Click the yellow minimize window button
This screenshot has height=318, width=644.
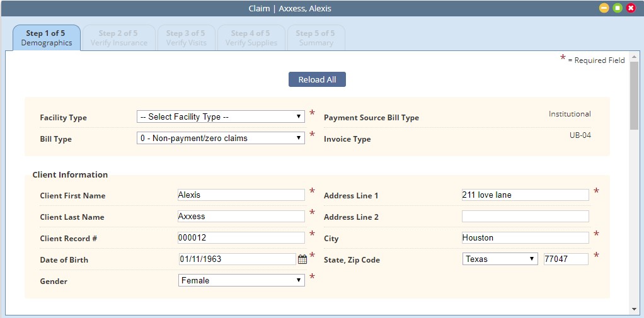(604, 8)
